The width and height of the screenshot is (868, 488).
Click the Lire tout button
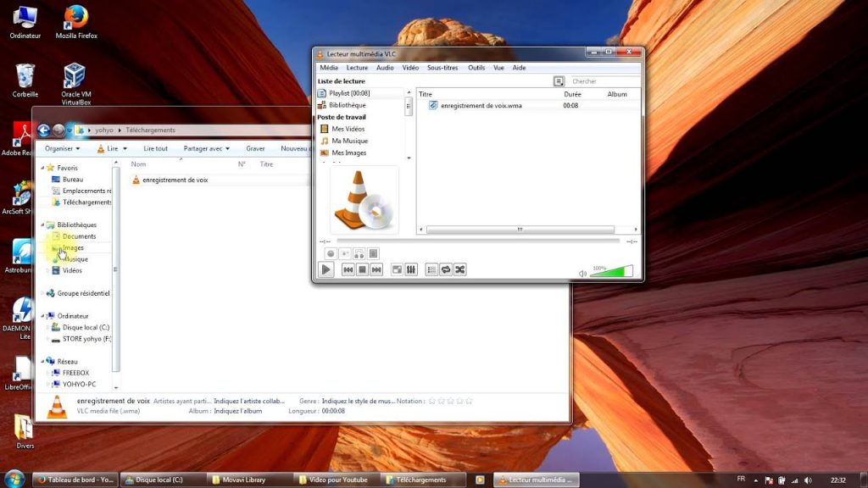coord(156,148)
